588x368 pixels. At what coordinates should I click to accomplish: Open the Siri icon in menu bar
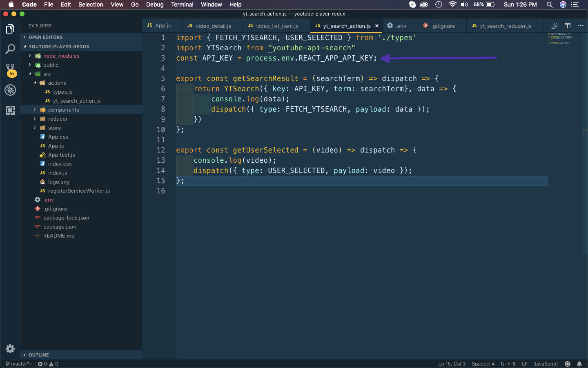click(563, 4)
